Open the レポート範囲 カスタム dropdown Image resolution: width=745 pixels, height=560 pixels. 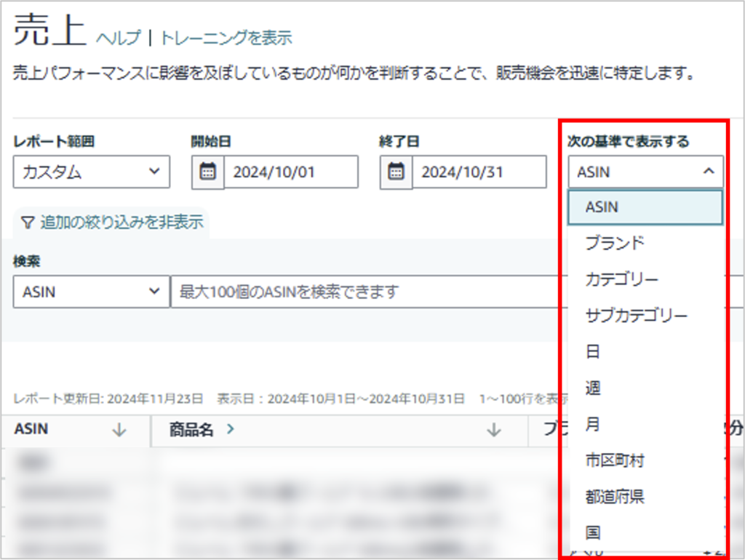point(91,172)
